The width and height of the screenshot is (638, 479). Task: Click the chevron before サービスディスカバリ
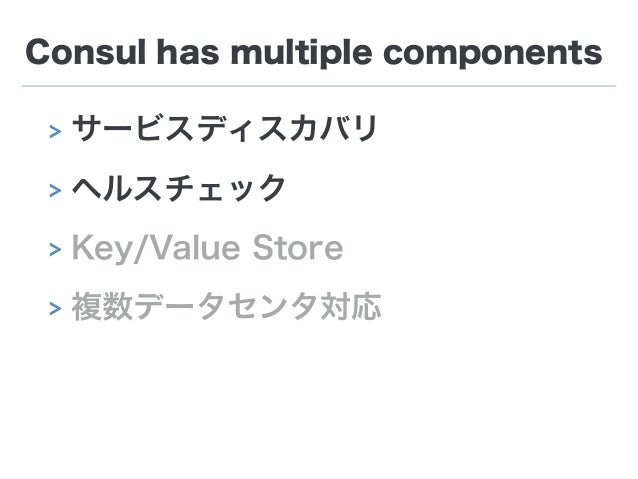click(55, 131)
